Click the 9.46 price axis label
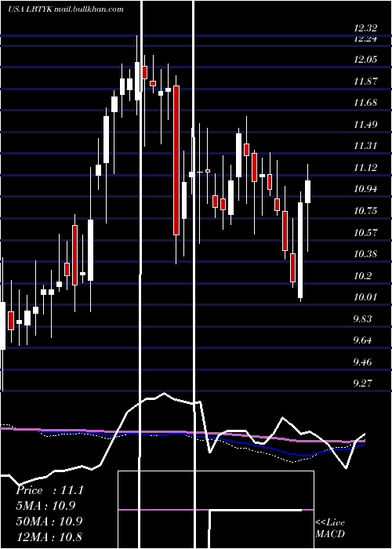 [362, 362]
